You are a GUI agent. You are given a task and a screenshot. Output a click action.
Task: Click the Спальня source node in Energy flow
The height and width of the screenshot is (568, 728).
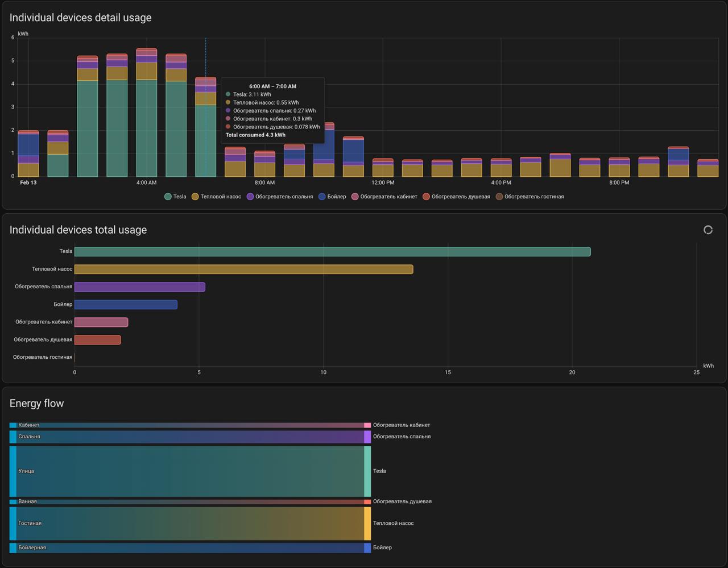tap(13, 437)
